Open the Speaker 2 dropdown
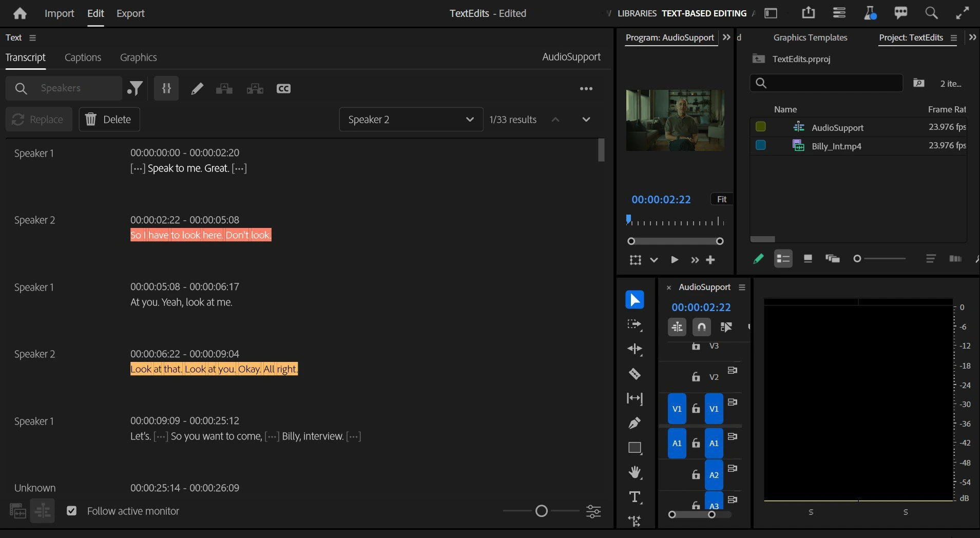The image size is (980, 538). tap(411, 120)
